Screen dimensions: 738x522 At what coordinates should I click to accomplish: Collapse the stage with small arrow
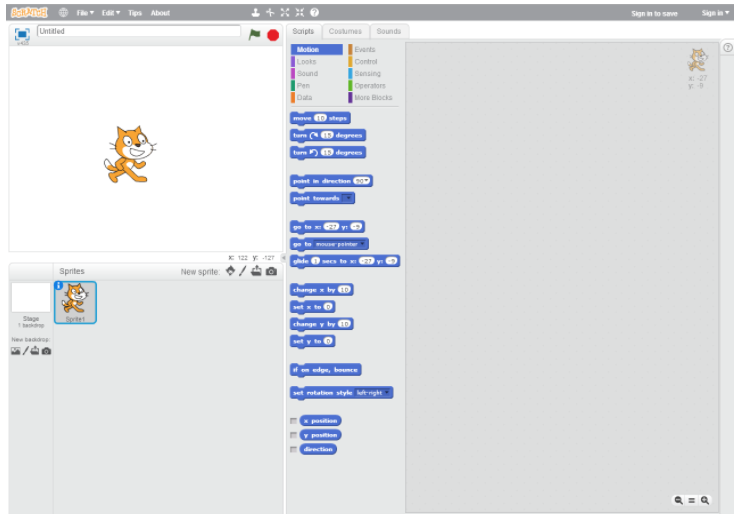click(283, 257)
